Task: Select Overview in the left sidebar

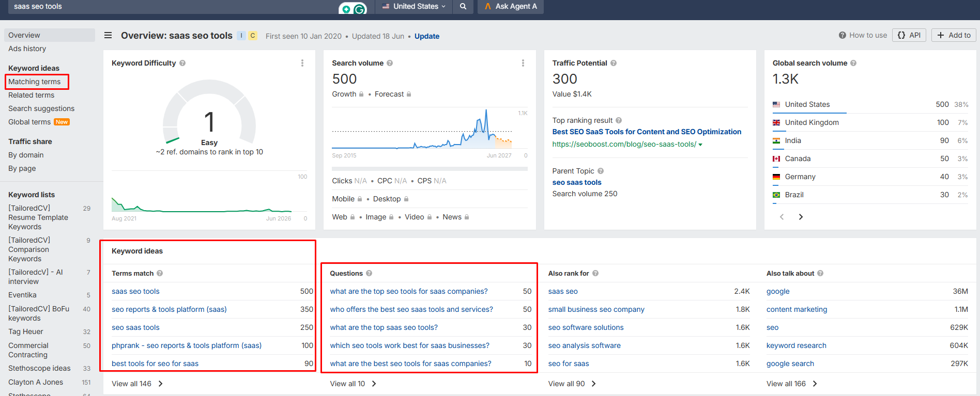Action: tap(50, 35)
